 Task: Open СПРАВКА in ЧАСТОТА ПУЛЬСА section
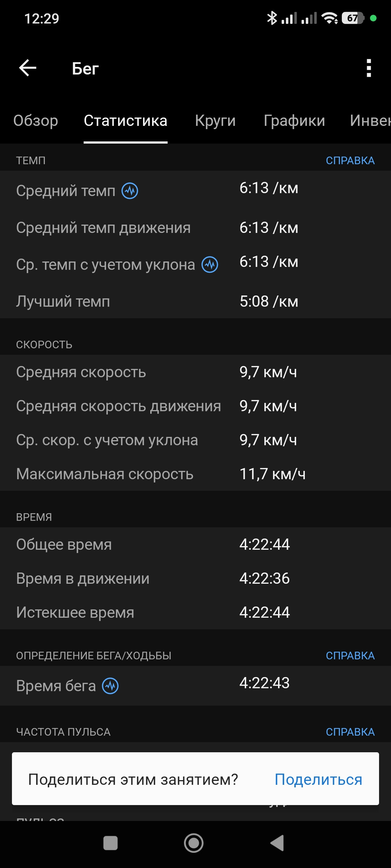point(350,732)
